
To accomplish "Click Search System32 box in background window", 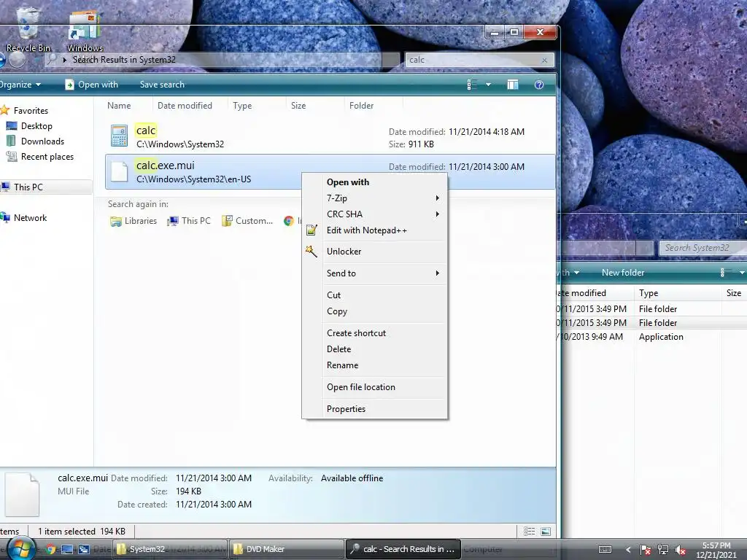I will coord(703,248).
